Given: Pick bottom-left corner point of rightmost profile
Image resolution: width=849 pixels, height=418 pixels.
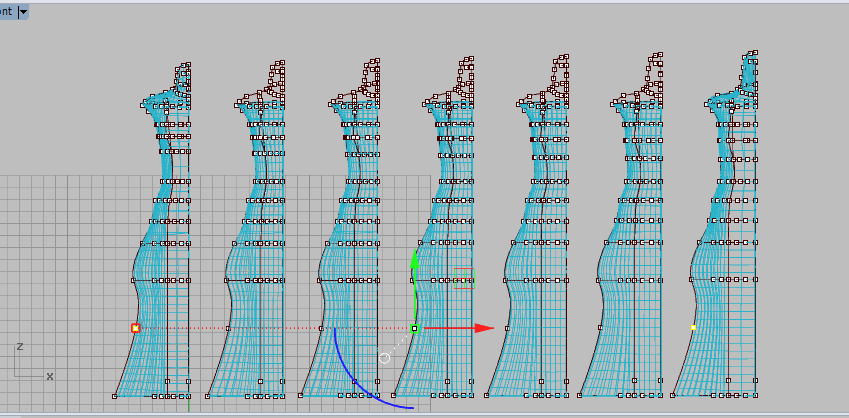Looking at the screenshot, I should (x=673, y=396).
